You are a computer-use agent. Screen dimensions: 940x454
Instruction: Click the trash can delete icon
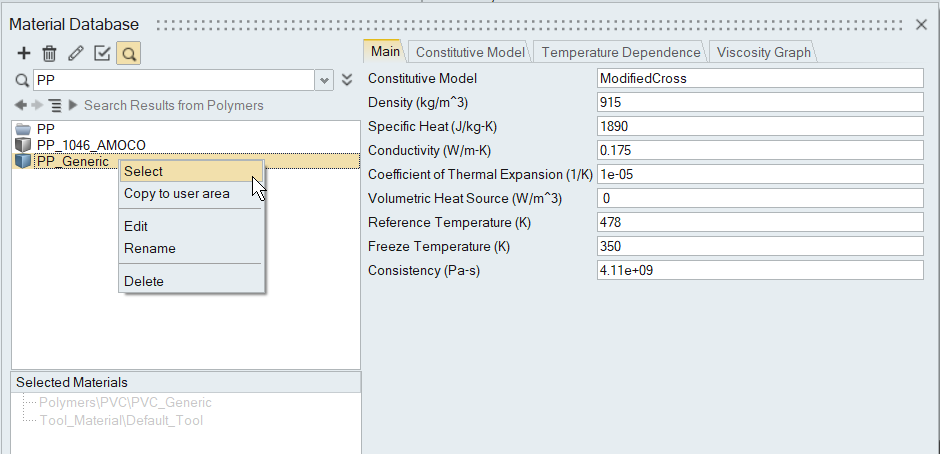coord(49,53)
